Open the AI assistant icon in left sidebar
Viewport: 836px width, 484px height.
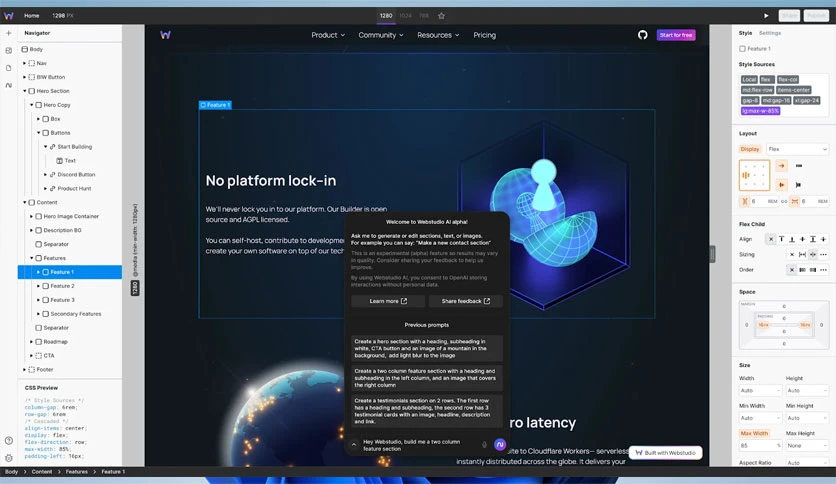click(9, 85)
